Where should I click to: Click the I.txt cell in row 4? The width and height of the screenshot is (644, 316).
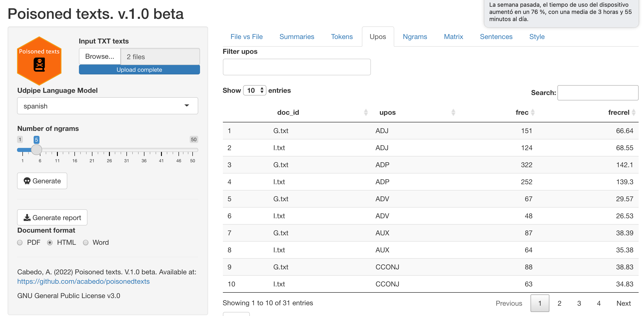[x=279, y=182]
